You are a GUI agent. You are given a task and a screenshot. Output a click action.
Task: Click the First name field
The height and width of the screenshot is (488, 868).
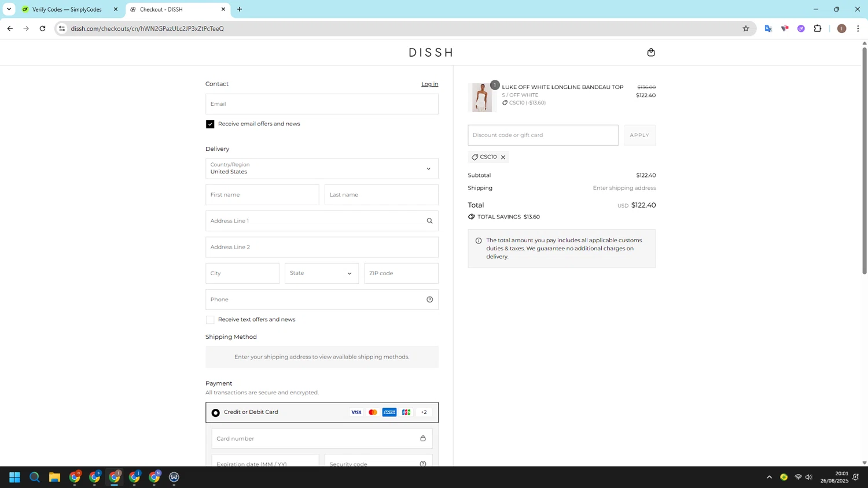point(262,195)
